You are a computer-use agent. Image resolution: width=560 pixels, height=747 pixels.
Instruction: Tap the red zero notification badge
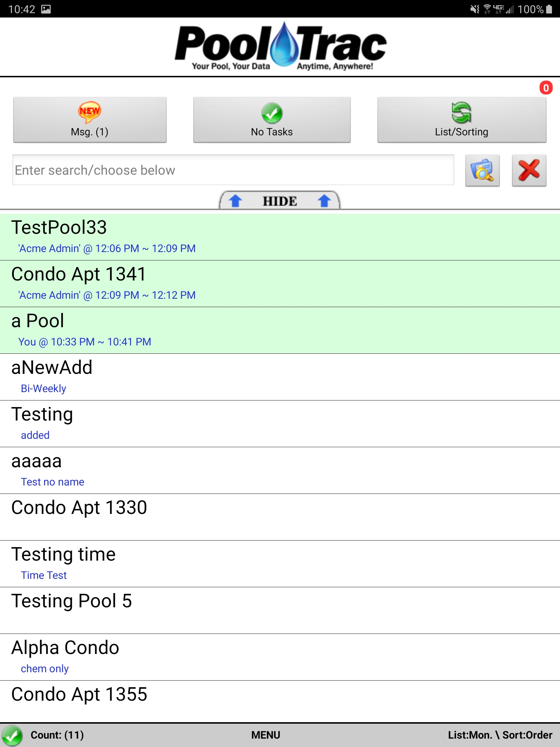point(546,88)
